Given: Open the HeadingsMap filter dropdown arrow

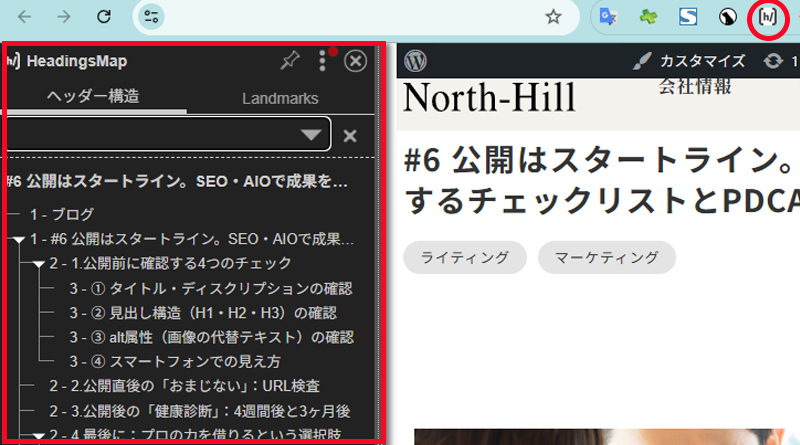Looking at the screenshot, I should [x=311, y=135].
